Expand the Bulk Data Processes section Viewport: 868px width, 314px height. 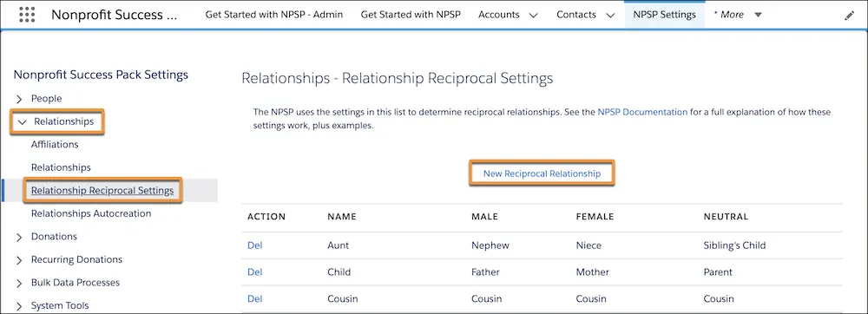click(19, 283)
